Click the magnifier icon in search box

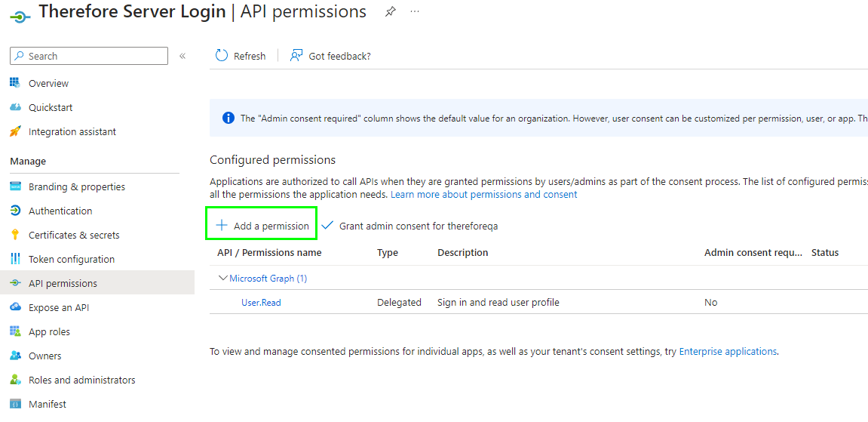point(20,56)
